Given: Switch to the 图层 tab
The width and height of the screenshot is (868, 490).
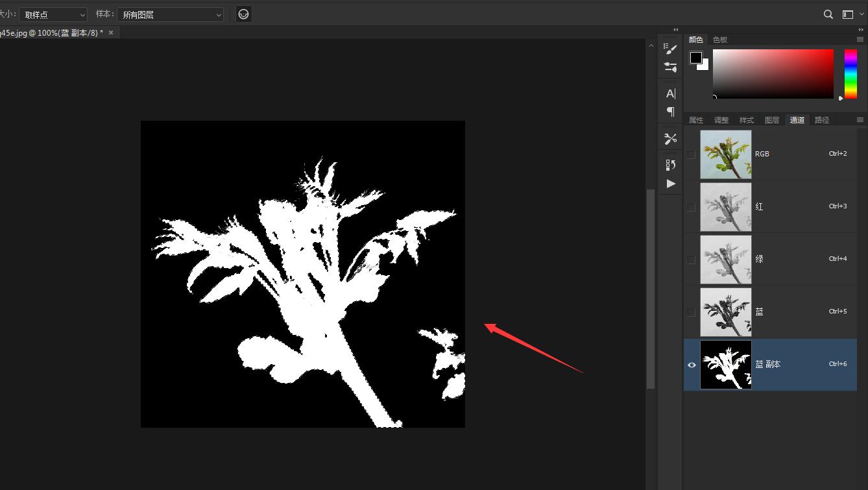Looking at the screenshot, I should (772, 120).
